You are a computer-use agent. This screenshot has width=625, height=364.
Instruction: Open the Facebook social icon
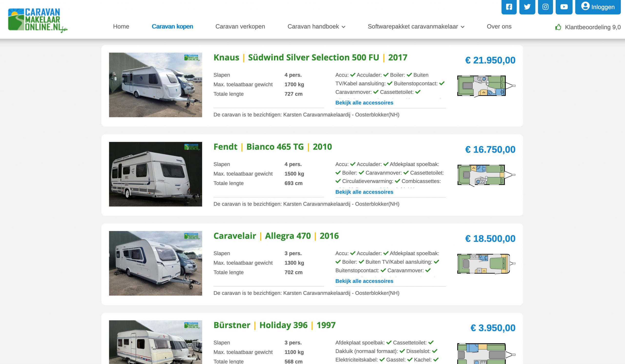point(509,7)
